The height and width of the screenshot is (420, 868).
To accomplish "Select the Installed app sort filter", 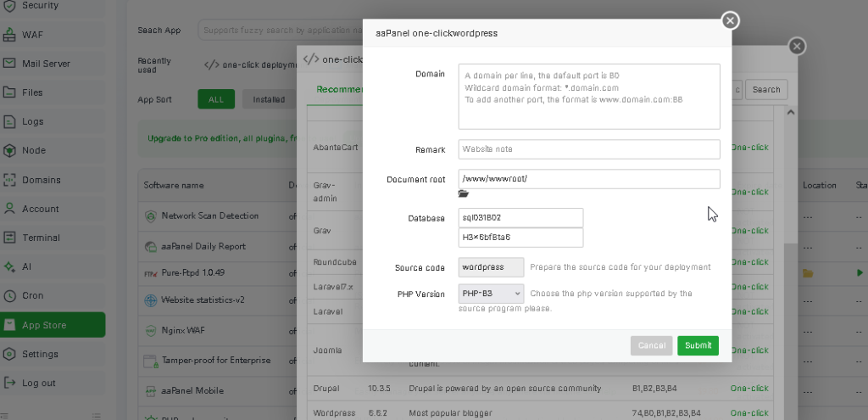I will [269, 100].
